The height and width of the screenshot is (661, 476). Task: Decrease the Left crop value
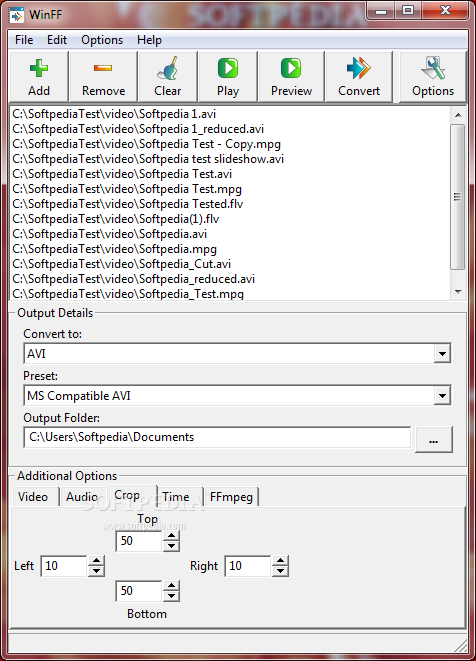point(96,571)
